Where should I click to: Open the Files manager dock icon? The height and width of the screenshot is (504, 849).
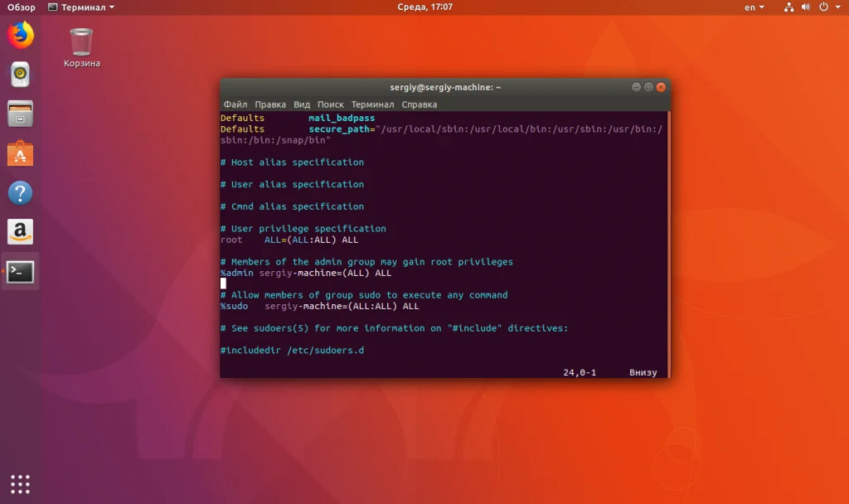(x=20, y=114)
